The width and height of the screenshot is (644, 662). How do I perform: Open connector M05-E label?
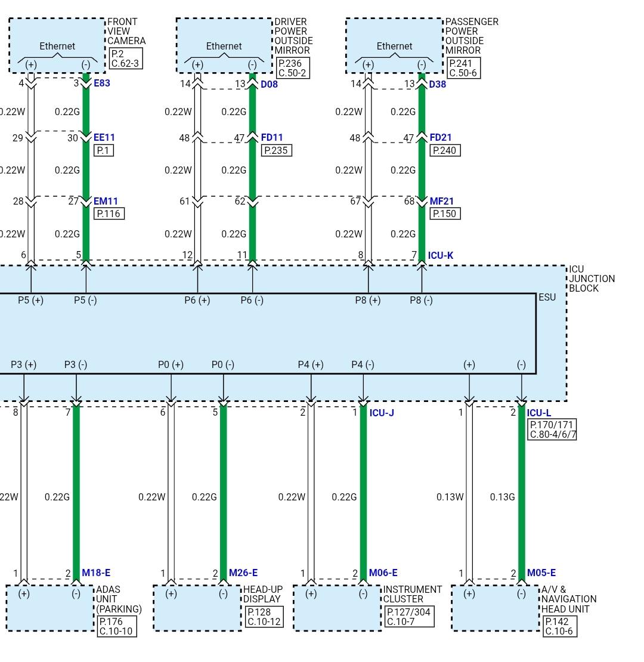[x=541, y=573]
